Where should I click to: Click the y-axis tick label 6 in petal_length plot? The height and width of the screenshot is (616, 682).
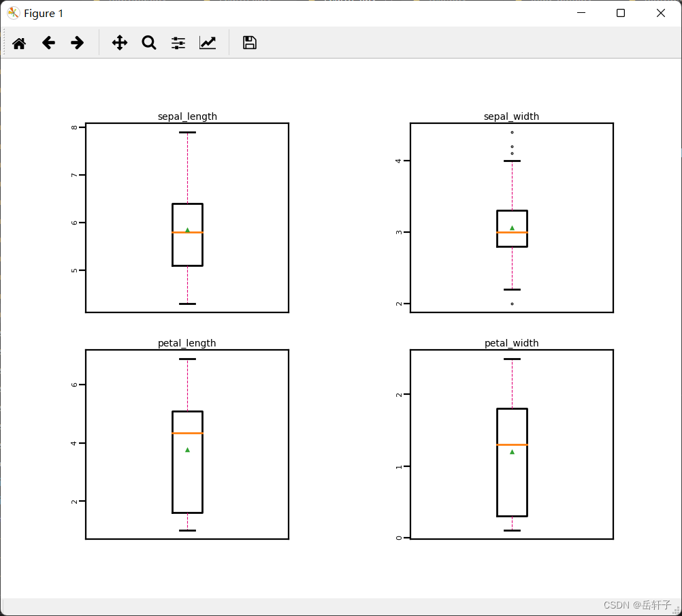tap(74, 385)
